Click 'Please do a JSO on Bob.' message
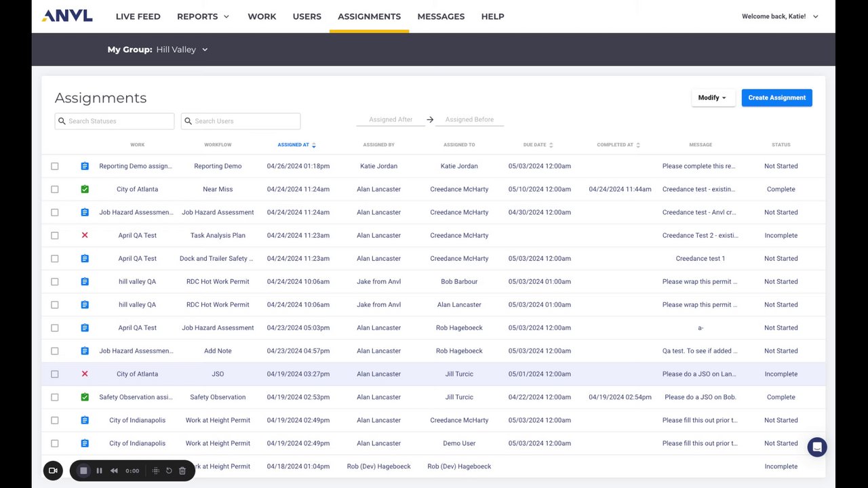Viewport: 868px width, 488px height. coord(701,397)
